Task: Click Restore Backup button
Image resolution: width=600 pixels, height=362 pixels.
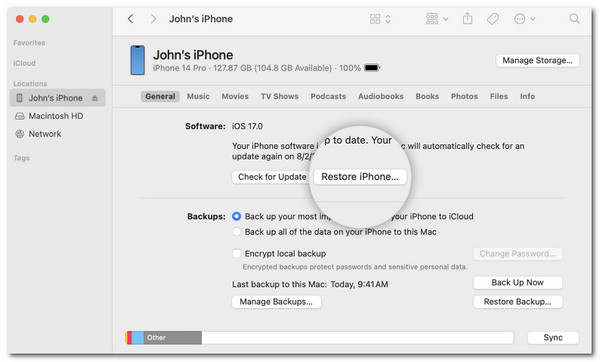Action: click(x=517, y=302)
